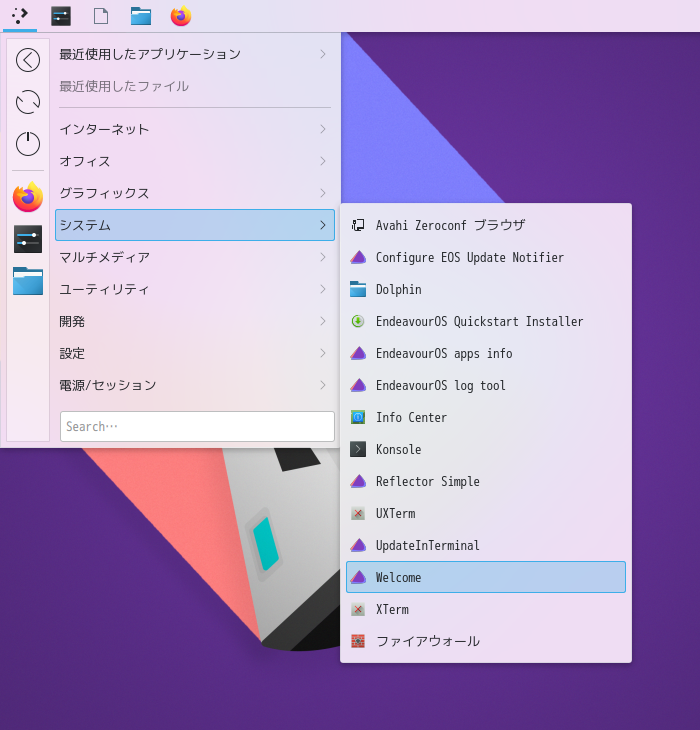This screenshot has width=700, height=730.
Task: Open Firefox from the menu sidebar favorites
Action: pyautogui.click(x=28, y=197)
